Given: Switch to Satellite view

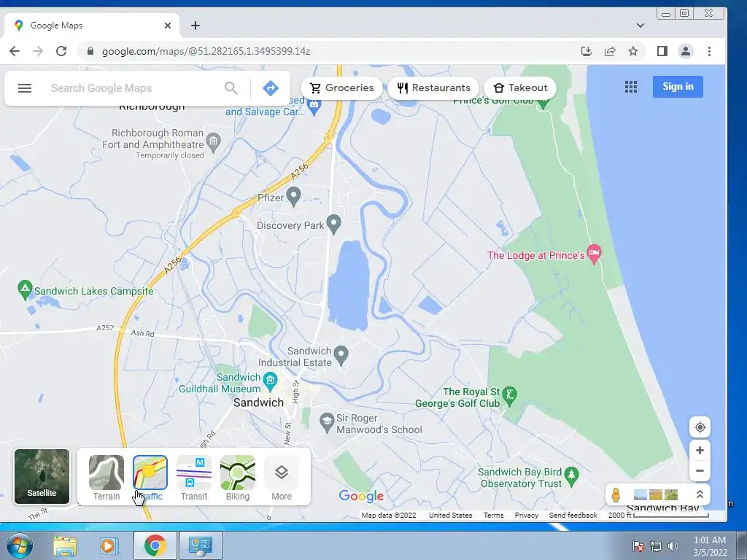Looking at the screenshot, I should coord(42,476).
